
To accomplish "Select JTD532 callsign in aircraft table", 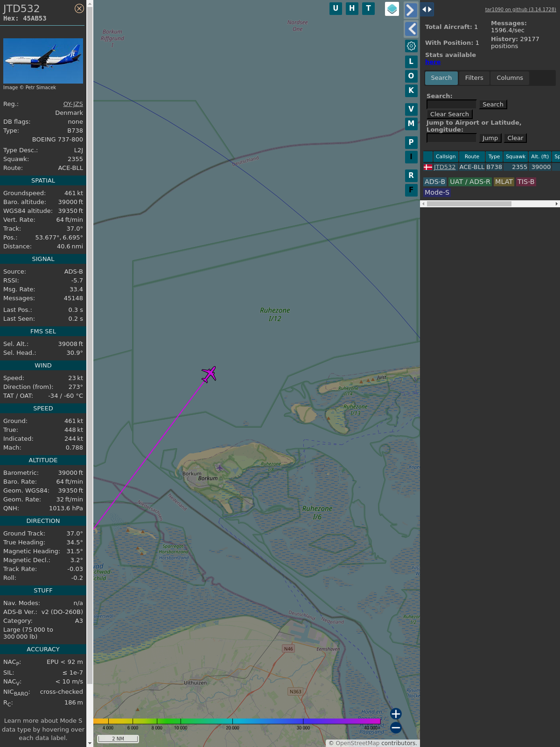I will point(445,167).
